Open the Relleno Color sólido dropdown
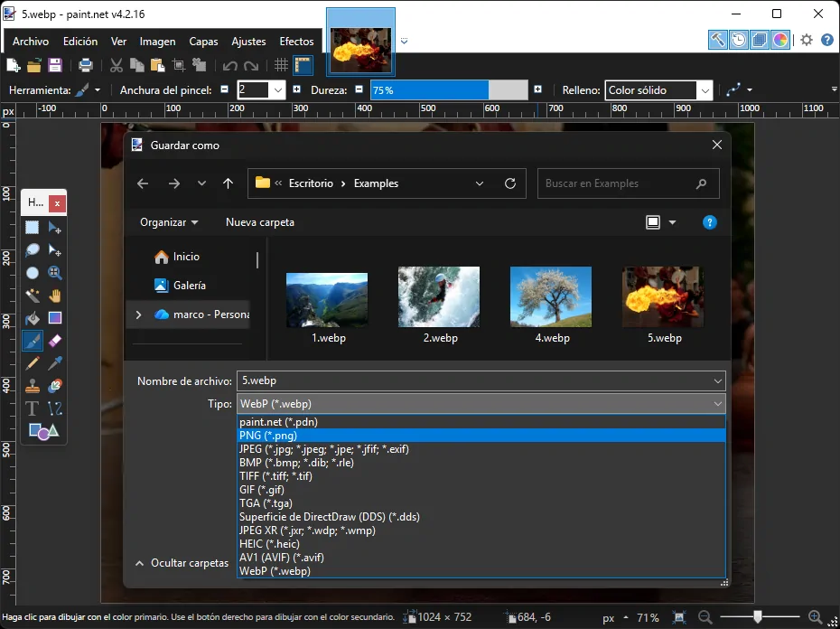The height and width of the screenshot is (629, 840). coord(705,89)
